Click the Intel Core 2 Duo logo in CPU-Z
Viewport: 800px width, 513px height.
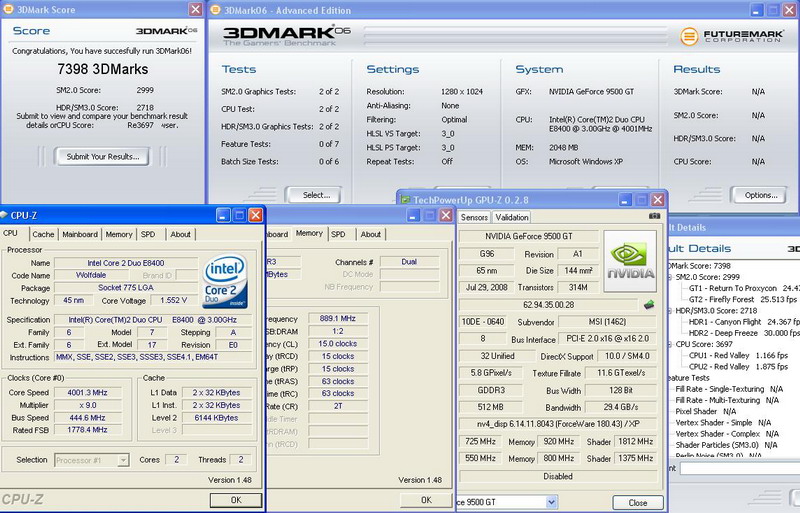[225, 281]
